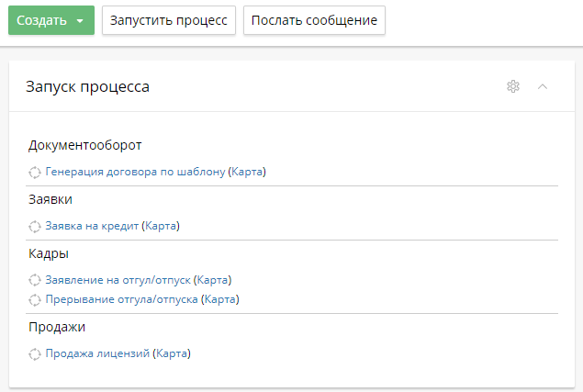Start the Заявка на кредит process
The image size is (583, 392).
tap(92, 226)
